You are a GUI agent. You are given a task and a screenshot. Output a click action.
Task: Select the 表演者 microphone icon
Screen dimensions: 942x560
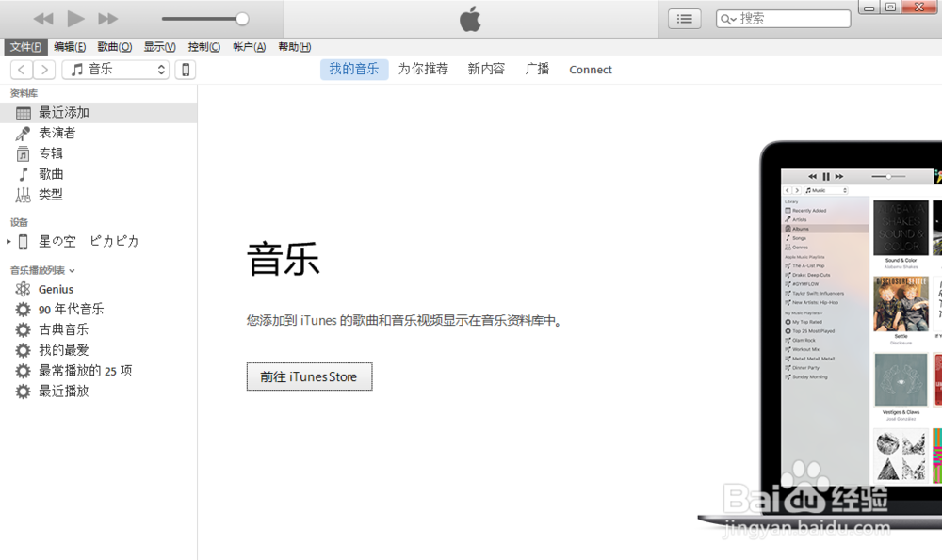point(24,134)
